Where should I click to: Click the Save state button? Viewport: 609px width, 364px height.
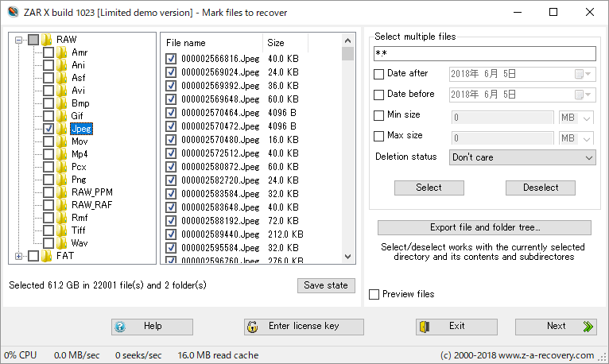pyautogui.click(x=326, y=285)
